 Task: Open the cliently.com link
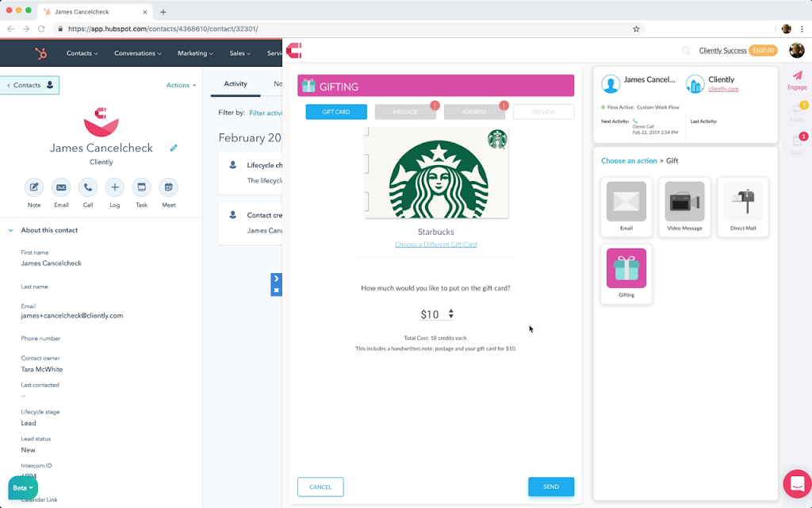(x=723, y=89)
